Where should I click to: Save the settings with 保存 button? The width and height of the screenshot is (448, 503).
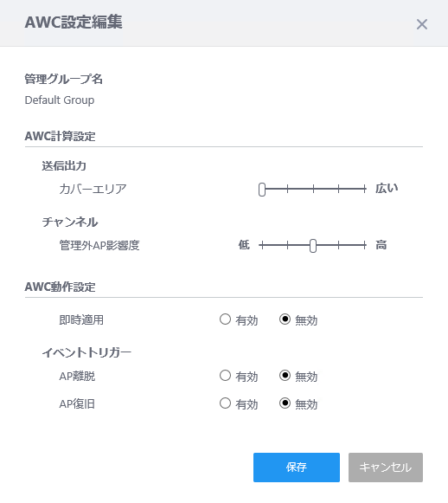297,468
